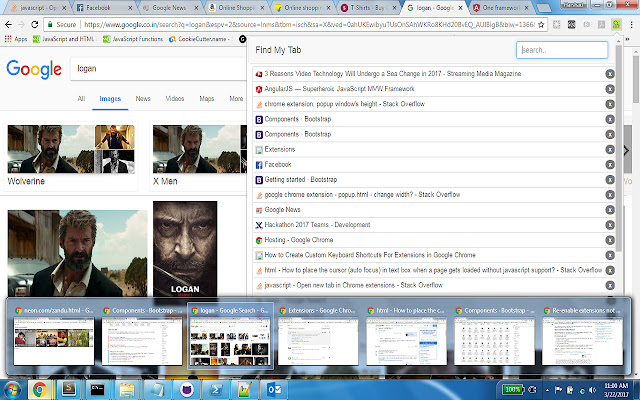Screen dimensions: 640x400
Task: Open the JavaScript and HTML bookmark
Action: point(64,39)
